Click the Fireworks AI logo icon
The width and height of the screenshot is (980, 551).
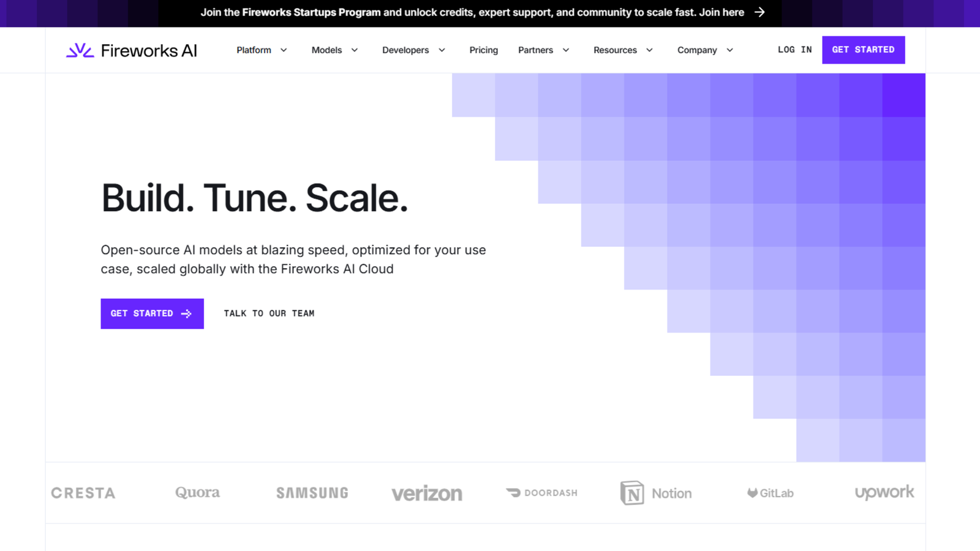[x=80, y=50]
